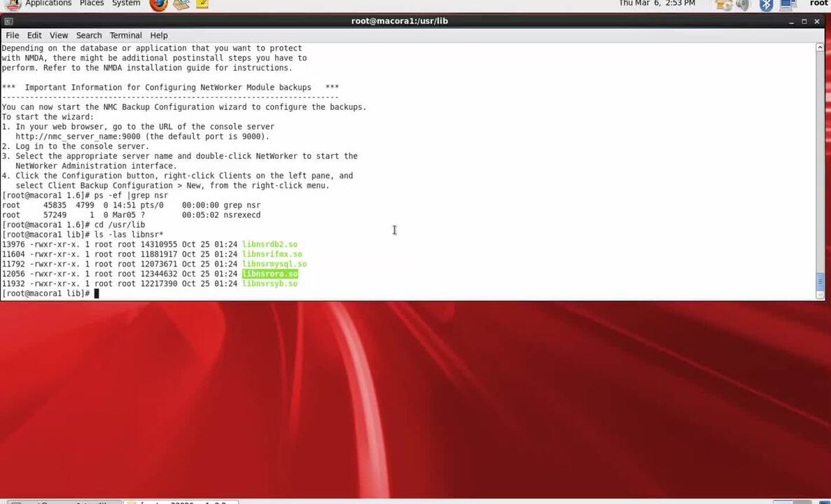Screen dimensions: 831x504
Task: Click the 'ps -ef |grep nsr' command text
Action: (x=131, y=195)
